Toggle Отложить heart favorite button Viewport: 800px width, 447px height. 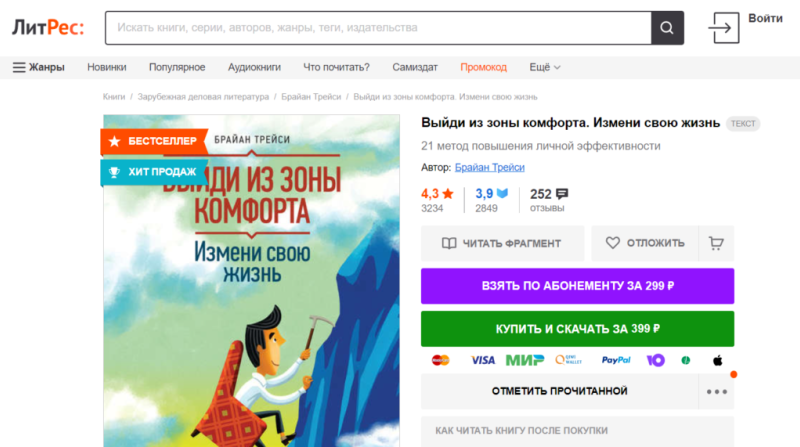645,243
